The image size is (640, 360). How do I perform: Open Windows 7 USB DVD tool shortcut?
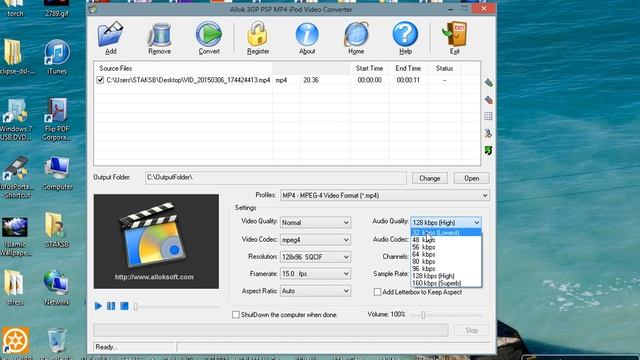point(16,119)
